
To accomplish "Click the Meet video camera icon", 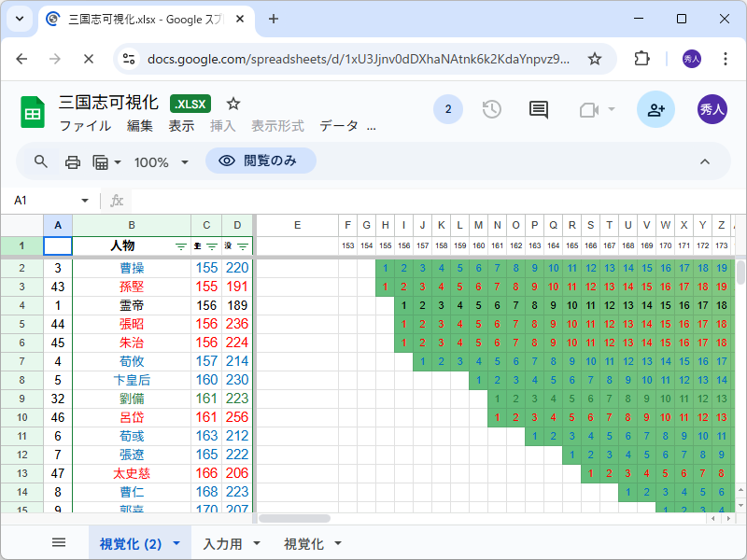I will pos(590,109).
